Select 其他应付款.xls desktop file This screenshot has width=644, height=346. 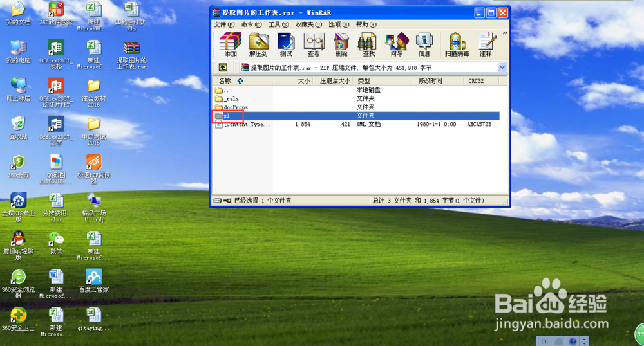131,16
